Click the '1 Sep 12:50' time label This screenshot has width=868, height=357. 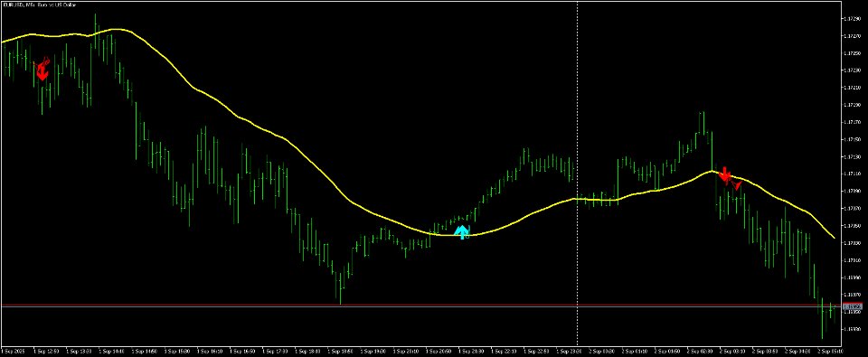[x=46, y=351]
